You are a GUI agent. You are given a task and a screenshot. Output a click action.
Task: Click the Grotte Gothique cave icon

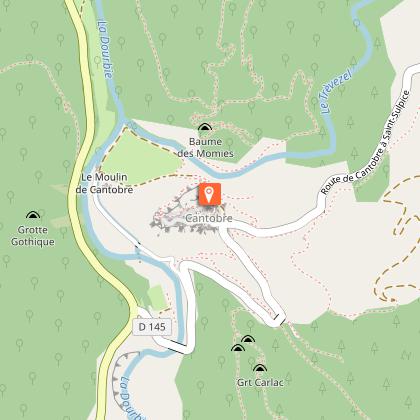point(33,215)
